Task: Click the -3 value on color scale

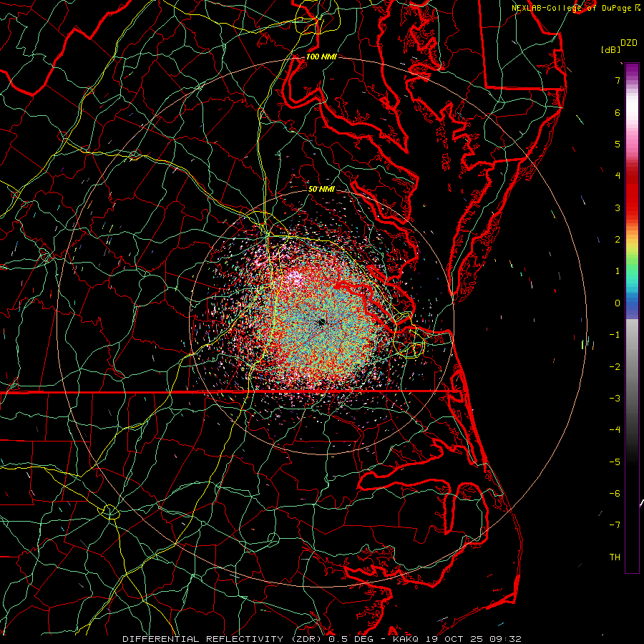Action: [x=615, y=399]
